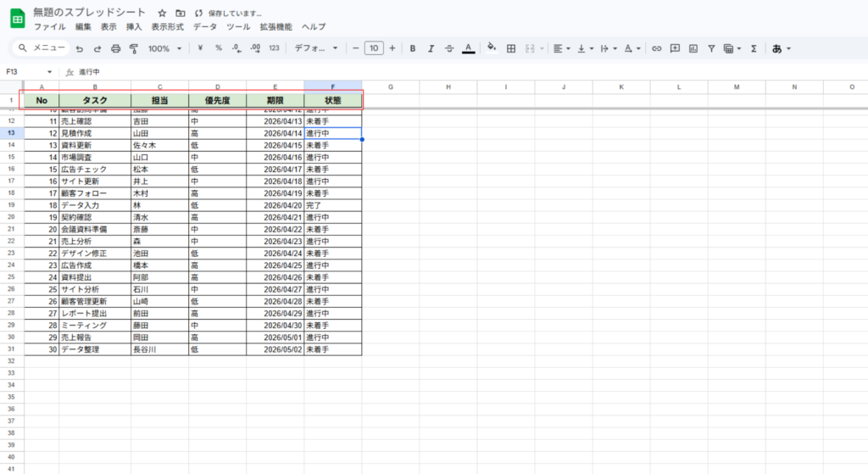Click the increase font size plus button
Viewport: 868px width, 474px height.
click(x=392, y=48)
